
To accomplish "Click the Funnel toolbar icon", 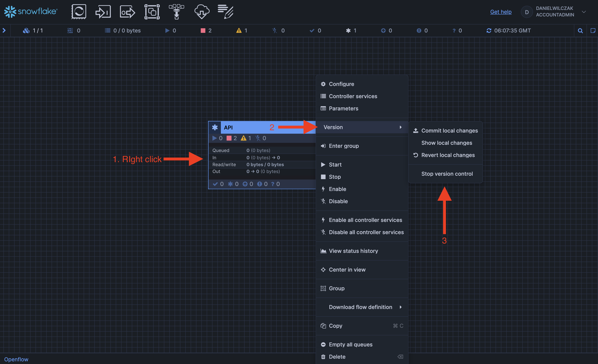I will 177,12.
